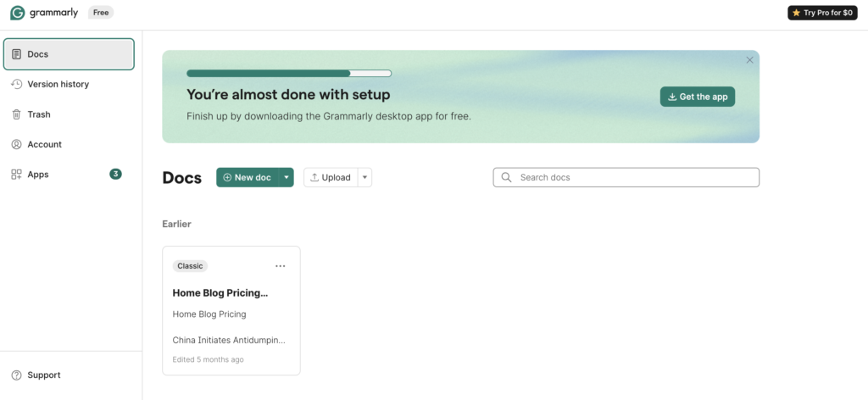Click the setup progress bar

coord(289,73)
